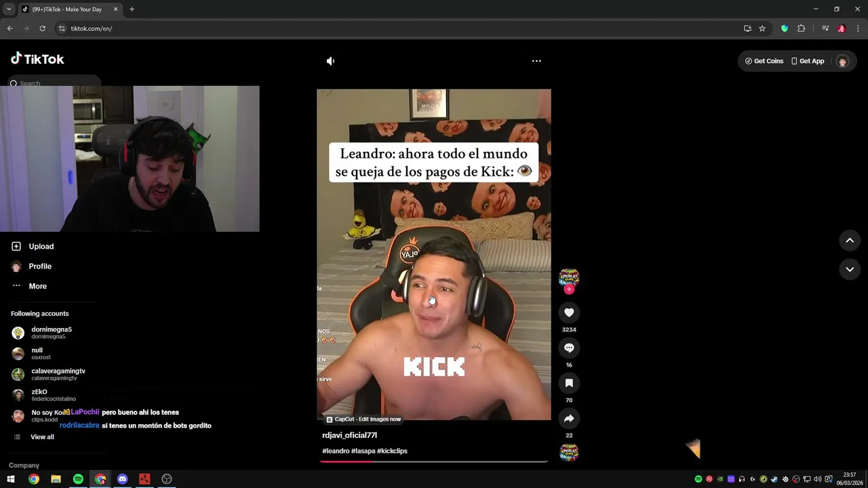View all following accounts
Screen dimensions: 868x488
(x=34, y=437)
